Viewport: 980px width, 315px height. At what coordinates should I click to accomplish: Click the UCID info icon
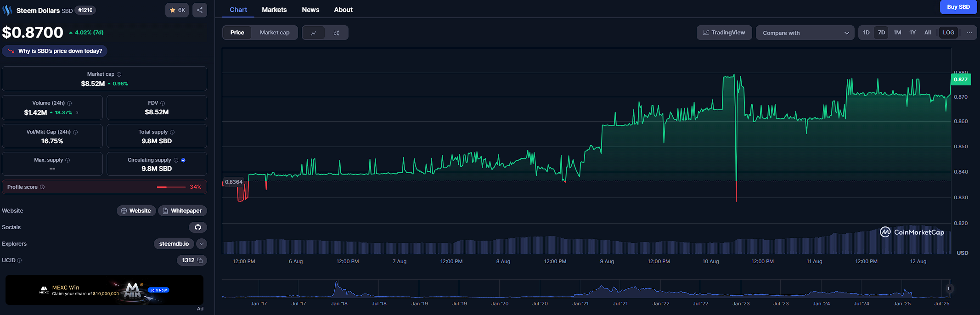pyautogui.click(x=19, y=260)
